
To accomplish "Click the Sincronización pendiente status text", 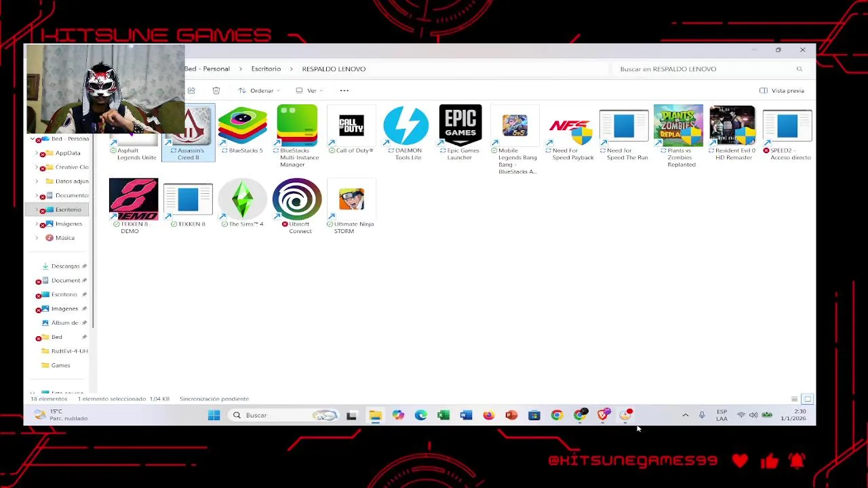I will 214,399.
